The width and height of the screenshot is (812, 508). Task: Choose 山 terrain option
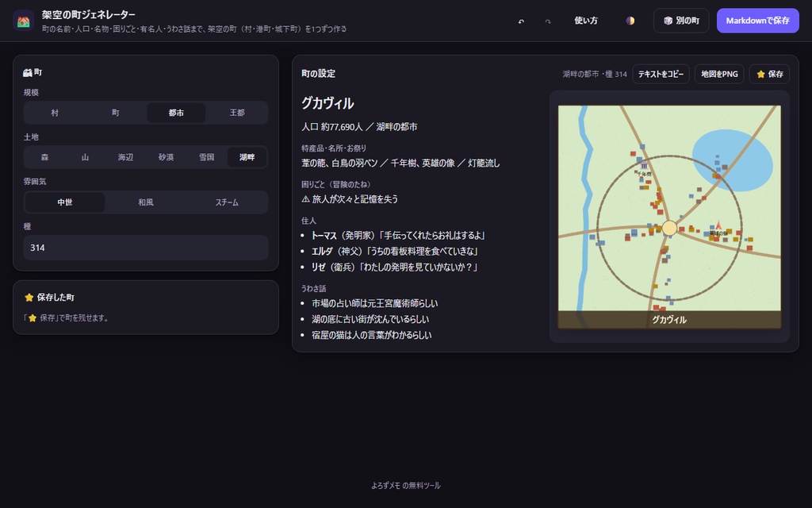(85, 157)
